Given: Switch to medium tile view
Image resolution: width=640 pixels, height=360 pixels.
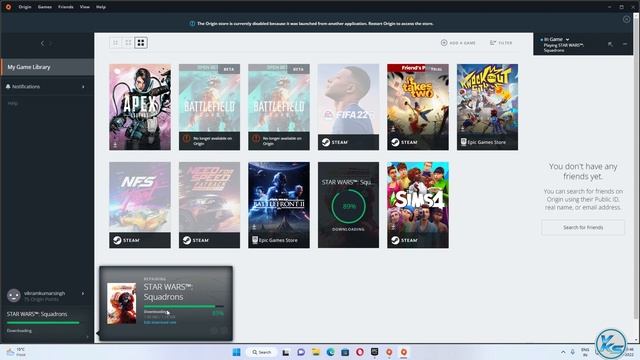Looking at the screenshot, I should [x=128, y=42].
